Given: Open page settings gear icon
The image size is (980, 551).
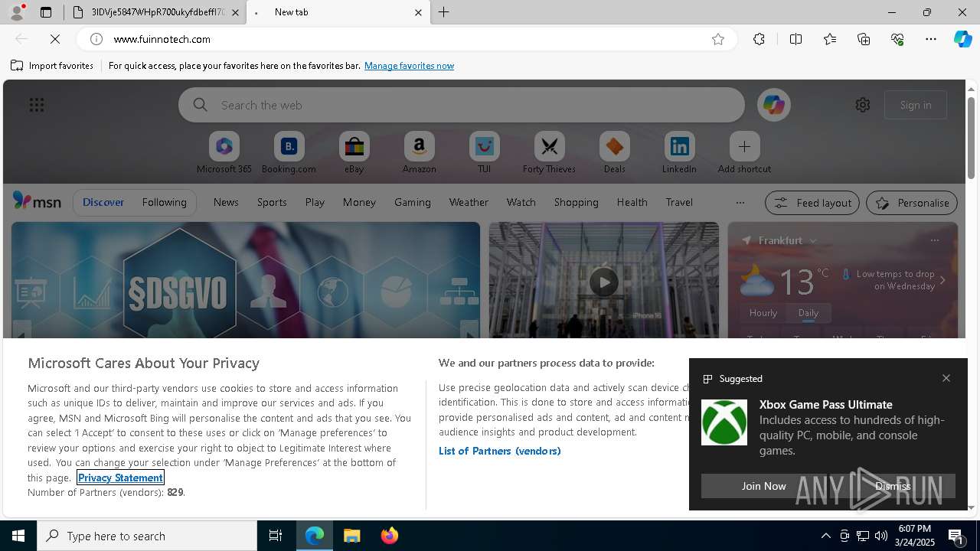Looking at the screenshot, I should click(x=862, y=105).
